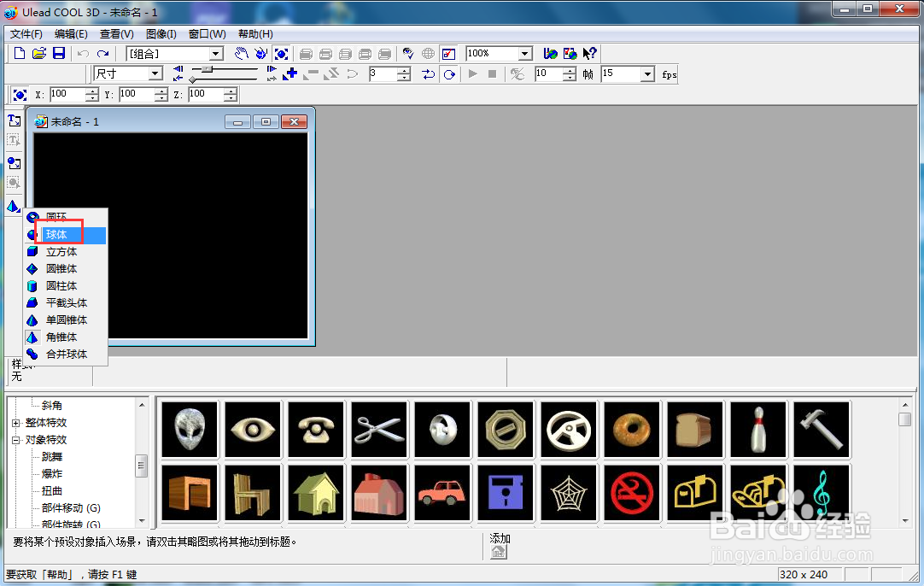Toggle the ping-pong mode button
924x586 pixels.
(x=429, y=73)
